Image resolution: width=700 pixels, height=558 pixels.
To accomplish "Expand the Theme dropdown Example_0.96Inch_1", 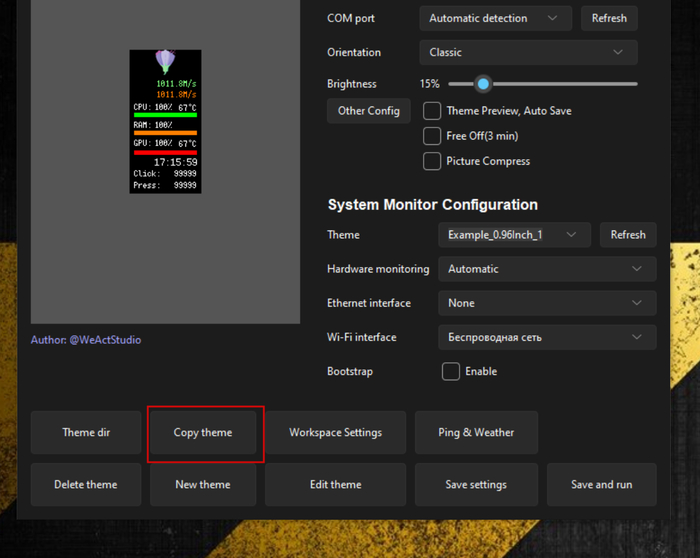I will tap(513, 235).
